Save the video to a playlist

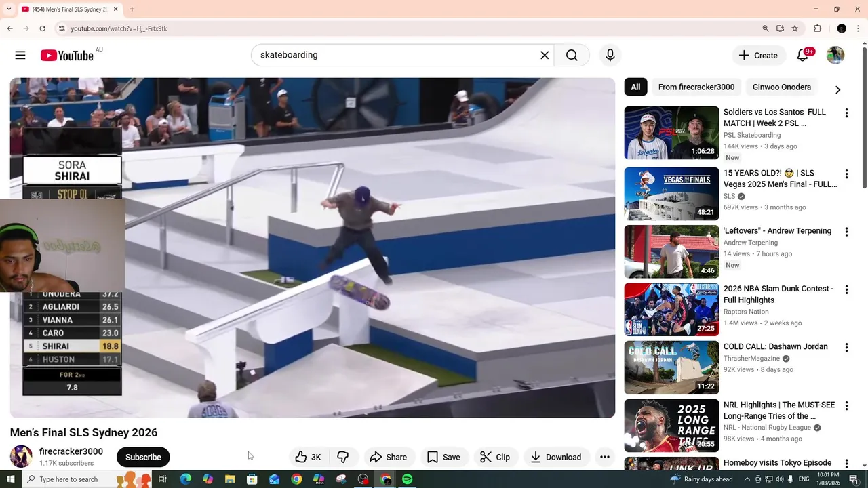click(443, 457)
